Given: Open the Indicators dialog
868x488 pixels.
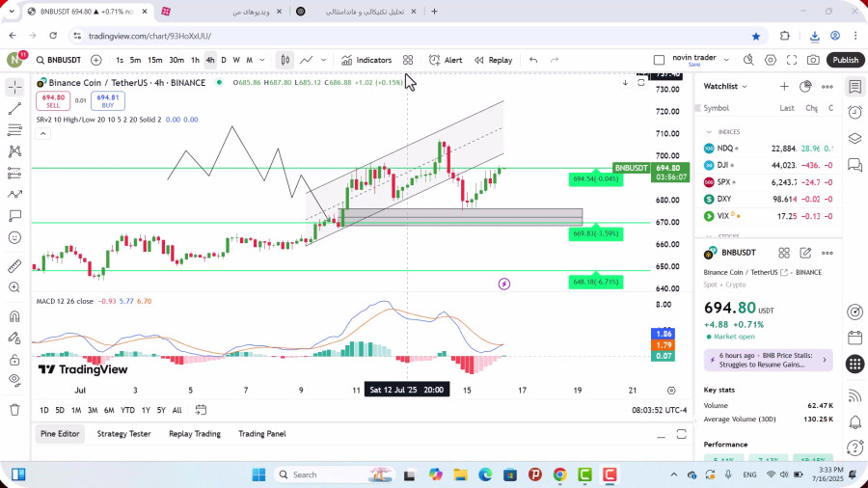Looking at the screenshot, I should pos(366,60).
